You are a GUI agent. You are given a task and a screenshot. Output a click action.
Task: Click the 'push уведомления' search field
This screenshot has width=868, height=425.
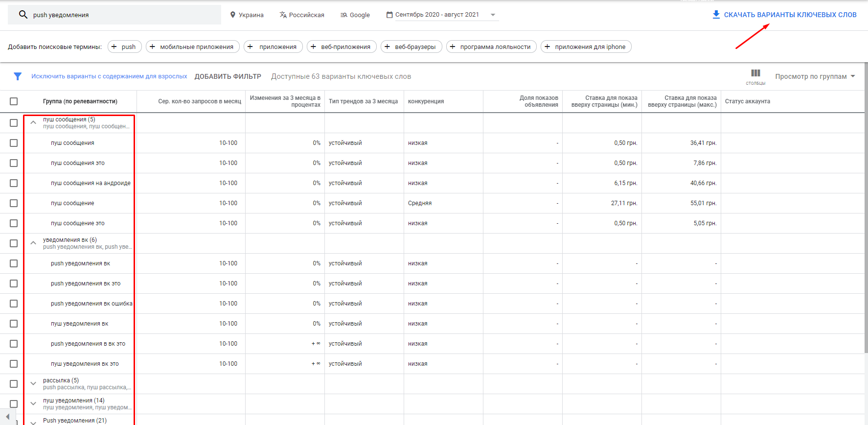122,15
